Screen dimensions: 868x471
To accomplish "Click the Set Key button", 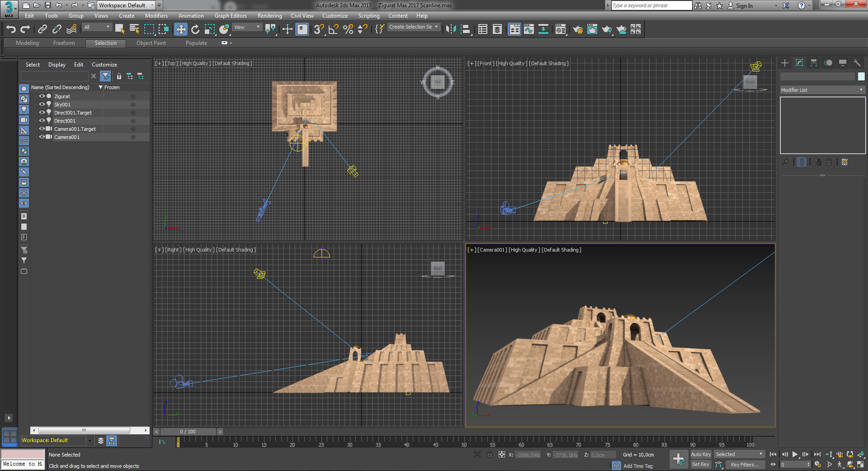I will [701, 465].
